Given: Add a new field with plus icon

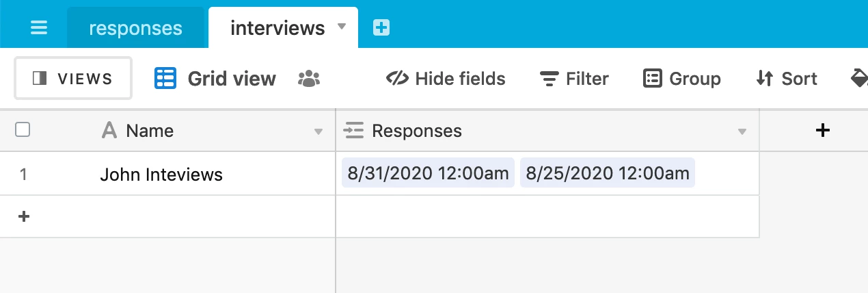Looking at the screenshot, I should 823,130.
